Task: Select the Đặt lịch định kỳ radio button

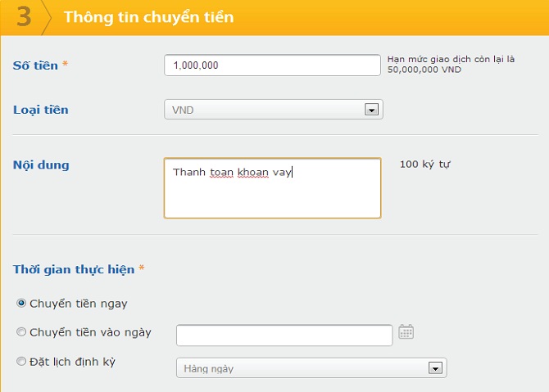Action: tap(21, 361)
